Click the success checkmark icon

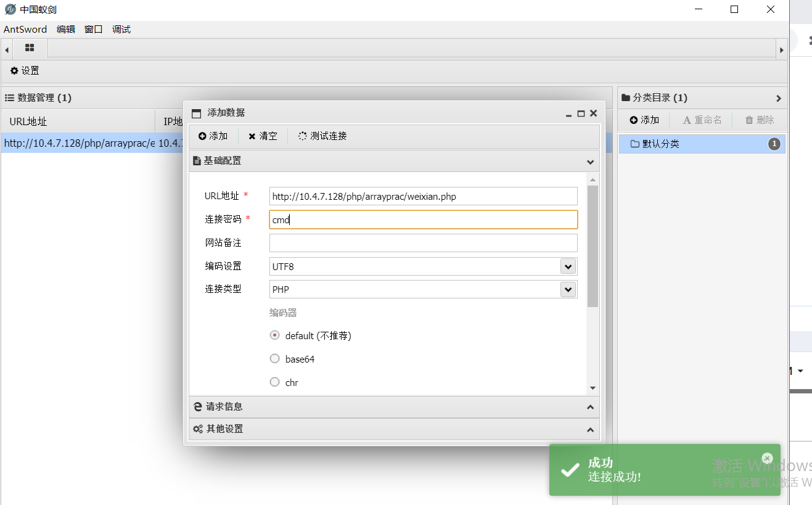569,470
